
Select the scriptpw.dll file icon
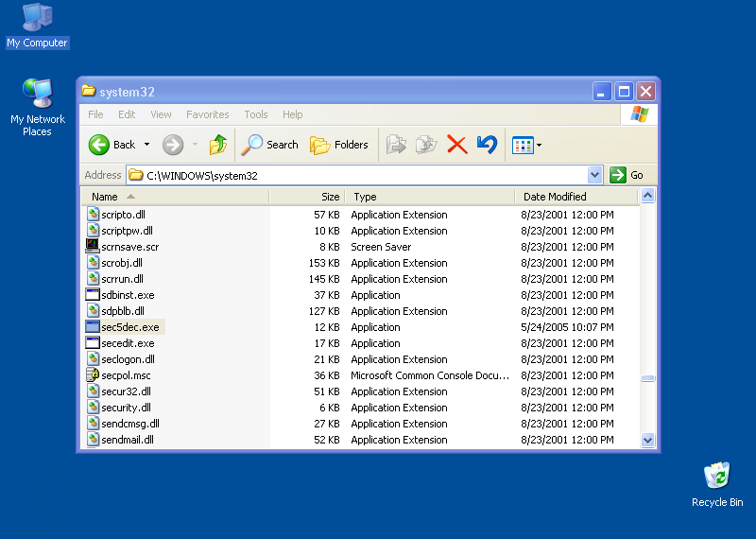[93, 230]
